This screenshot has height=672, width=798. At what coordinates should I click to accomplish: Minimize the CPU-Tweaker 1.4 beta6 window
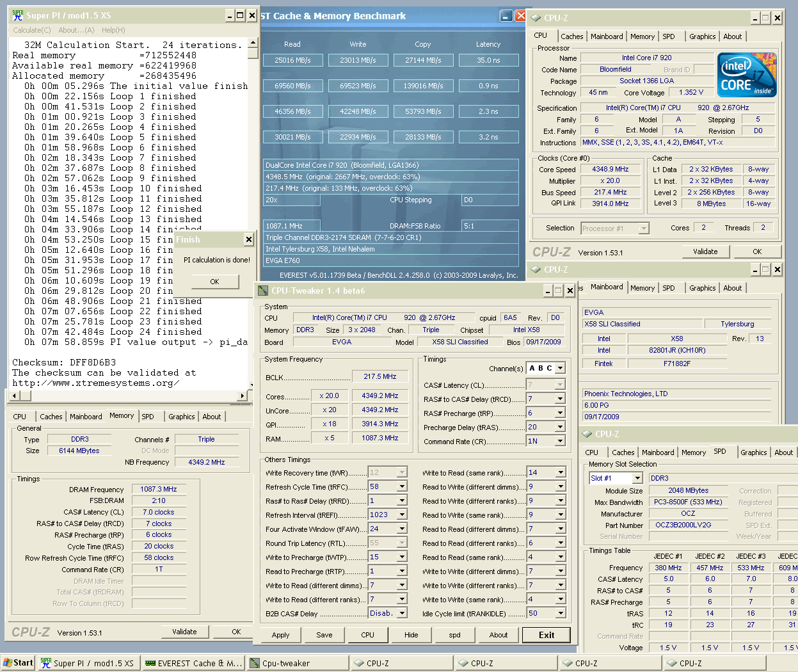[548, 291]
